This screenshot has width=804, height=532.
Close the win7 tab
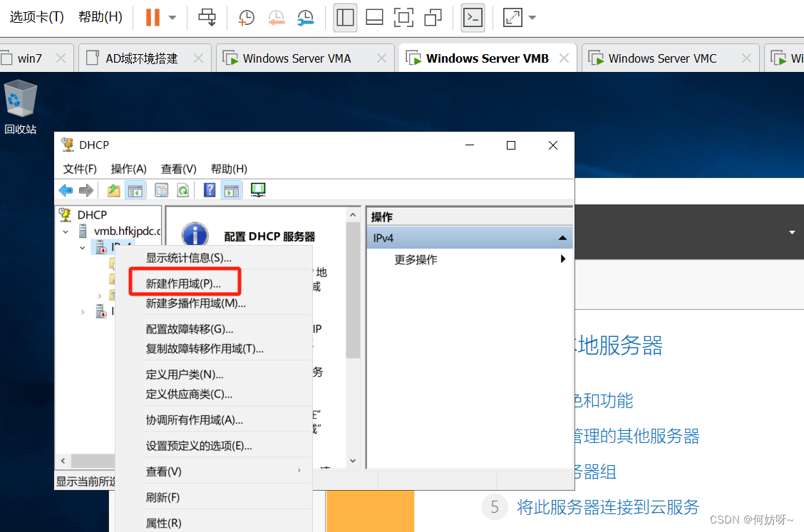click(x=61, y=58)
